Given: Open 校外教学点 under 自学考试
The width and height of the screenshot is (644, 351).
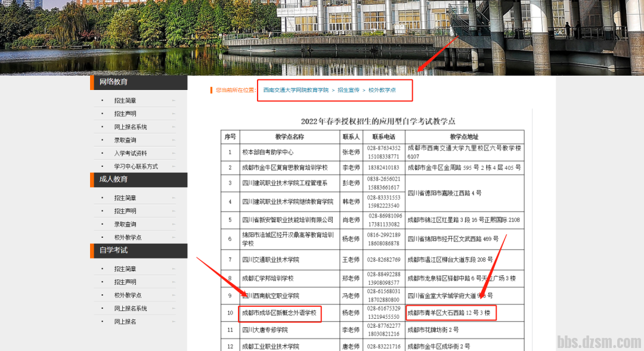Looking at the screenshot, I should (128, 296).
